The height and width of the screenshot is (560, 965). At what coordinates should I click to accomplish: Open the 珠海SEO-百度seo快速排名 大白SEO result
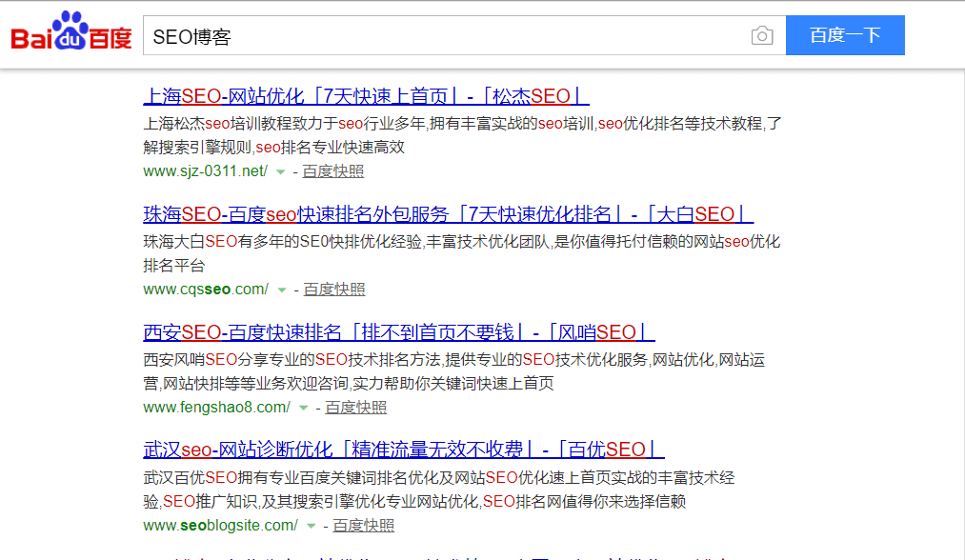[x=448, y=214]
